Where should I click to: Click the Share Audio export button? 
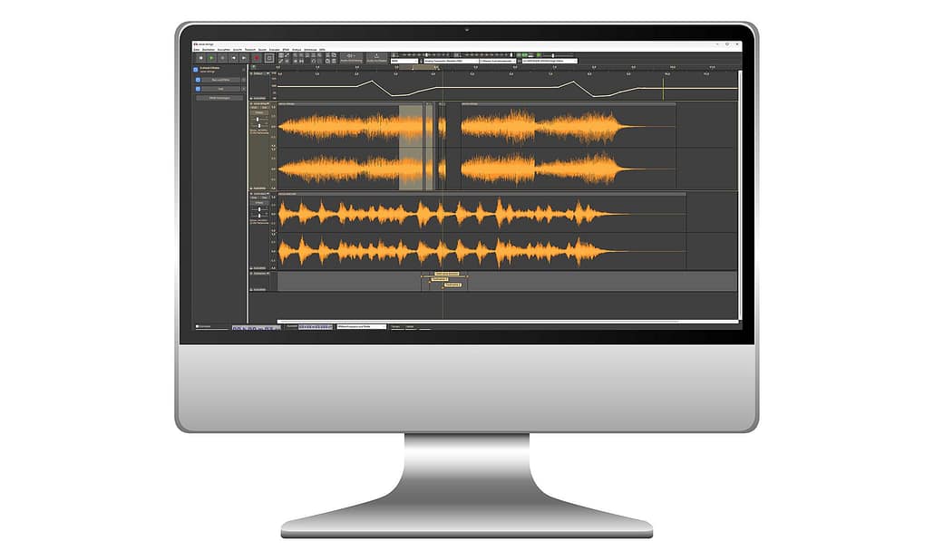(x=375, y=56)
